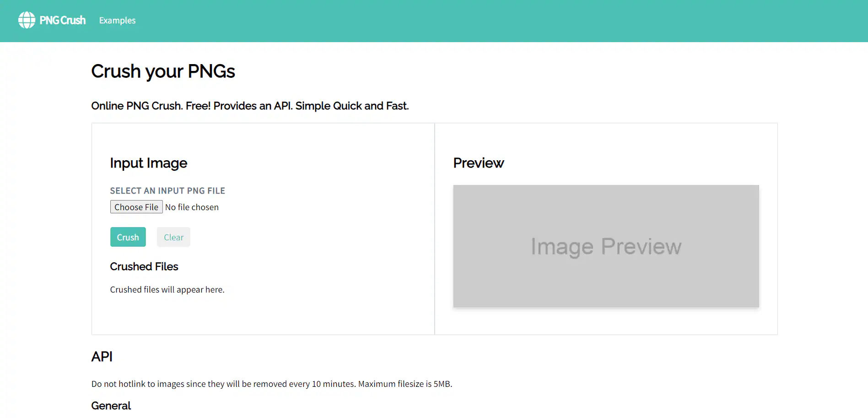Open the PNG Crush home link text
This screenshot has width=868, height=418.
pos(62,20)
